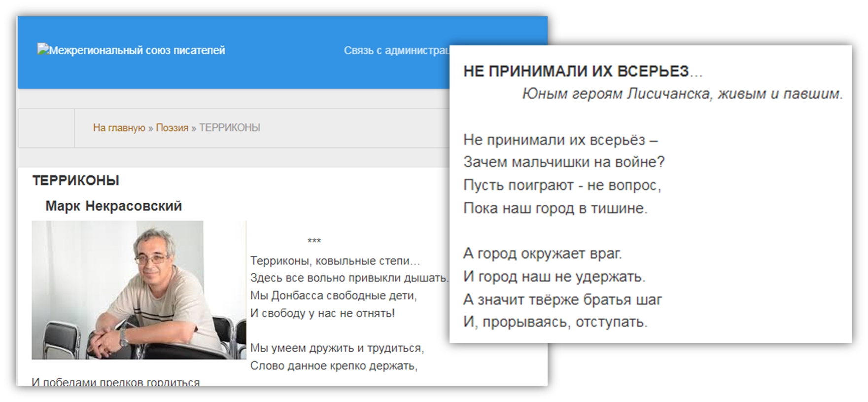The height and width of the screenshot is (402, 868).
Task: Click the line Мы Донбасса свободные дети
Action: point(333,295)
